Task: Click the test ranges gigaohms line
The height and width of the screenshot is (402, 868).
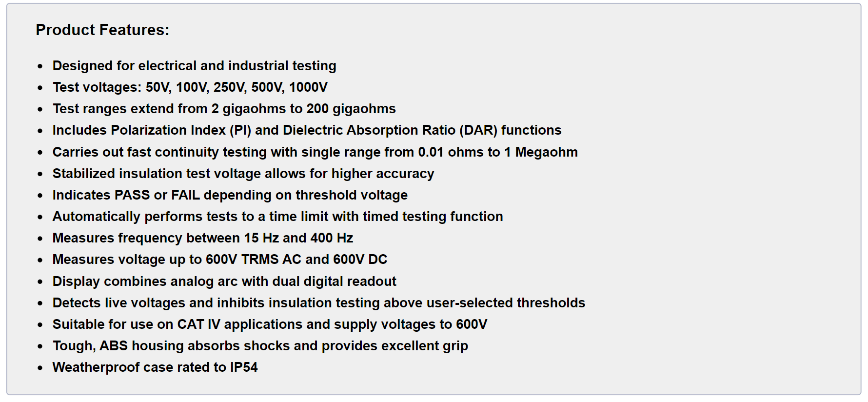Action: (224, 109)
